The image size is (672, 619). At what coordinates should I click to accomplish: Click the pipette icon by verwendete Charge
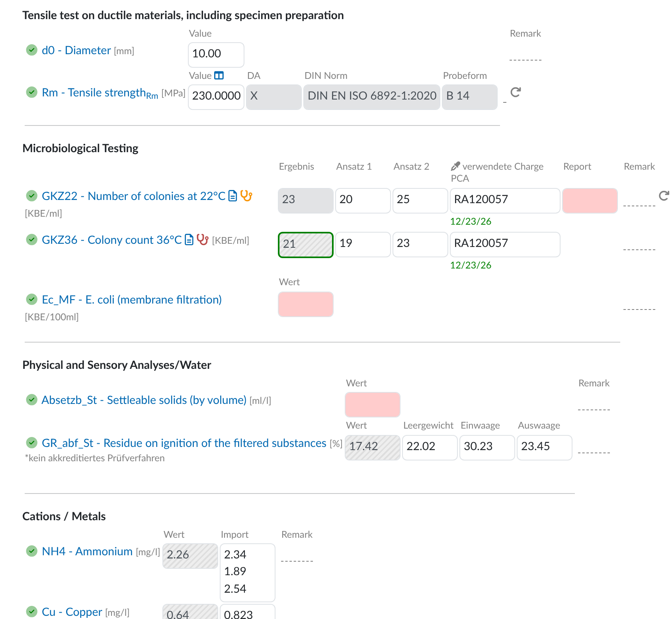tap(455, 166)
